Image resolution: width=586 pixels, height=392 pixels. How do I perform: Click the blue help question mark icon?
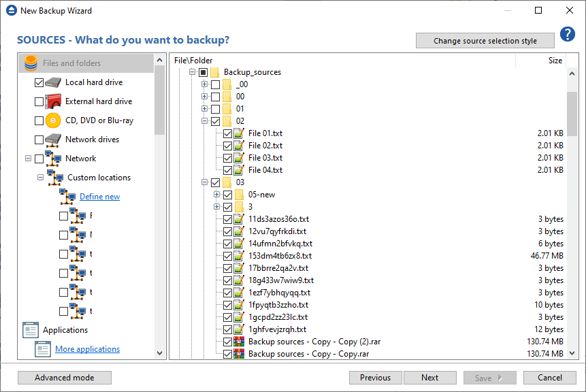pyautogui.click(x=568, y=35)
